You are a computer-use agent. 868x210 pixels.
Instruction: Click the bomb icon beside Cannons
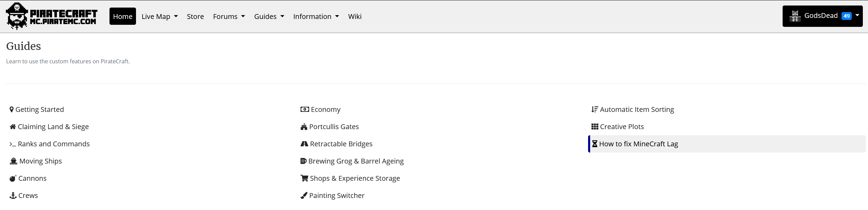(13, 178)
